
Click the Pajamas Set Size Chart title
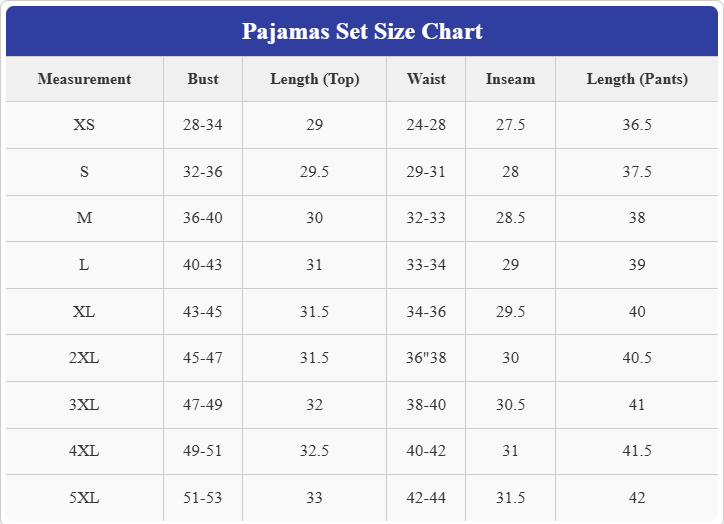362,31
